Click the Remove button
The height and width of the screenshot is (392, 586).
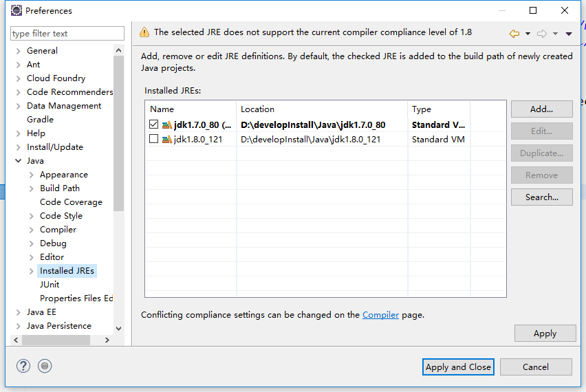[541, 175]
